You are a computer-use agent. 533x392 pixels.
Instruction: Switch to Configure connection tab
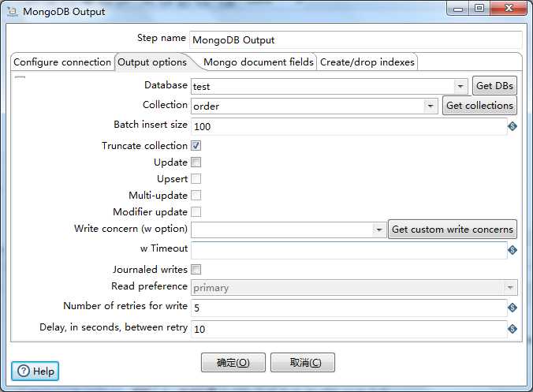(x=62, y=62)
